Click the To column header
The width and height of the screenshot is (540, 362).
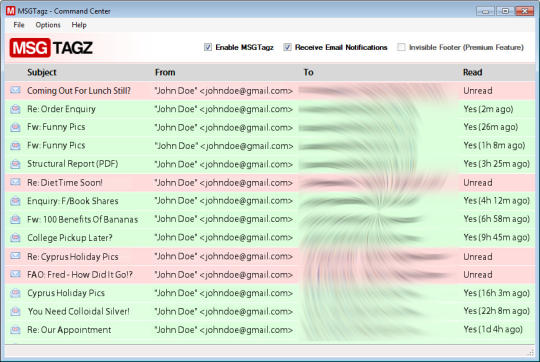click(x=308, y=72)
